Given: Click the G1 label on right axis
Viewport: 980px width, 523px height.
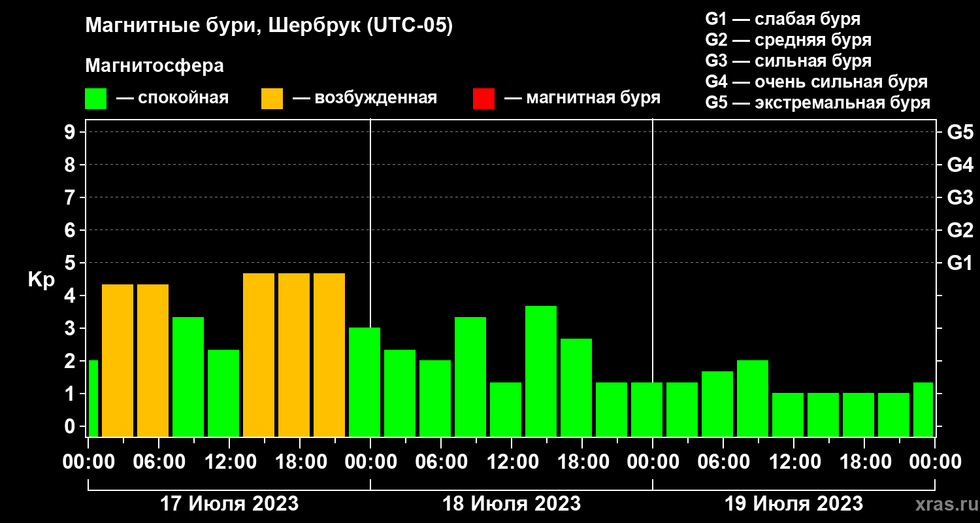Looking at the screenshot, I should coord(960,263).
